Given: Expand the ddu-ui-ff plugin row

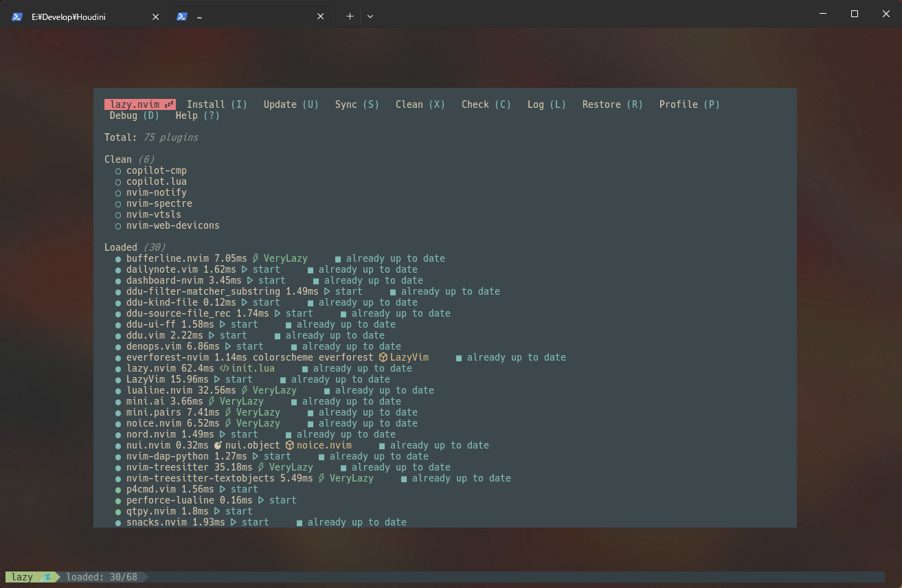Looking at the screenshot, I should point(256,324).
